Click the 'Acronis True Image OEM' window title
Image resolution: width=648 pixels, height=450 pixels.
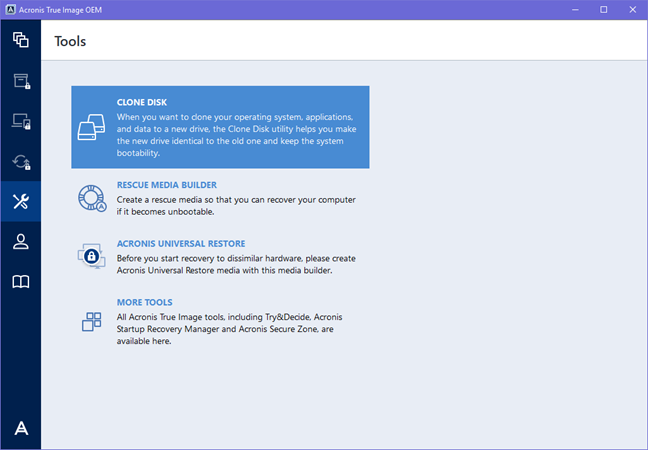pyautogui.click(x=60, y=10)
